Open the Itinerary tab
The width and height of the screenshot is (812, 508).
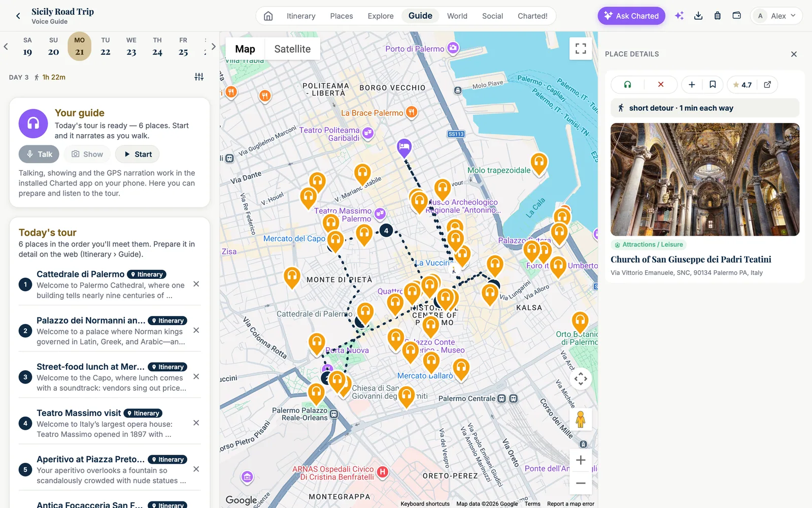(x=301, y=16)
